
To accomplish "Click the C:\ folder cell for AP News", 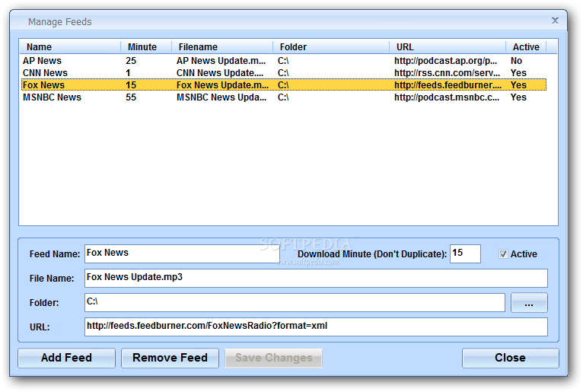I will coord(283,61).
